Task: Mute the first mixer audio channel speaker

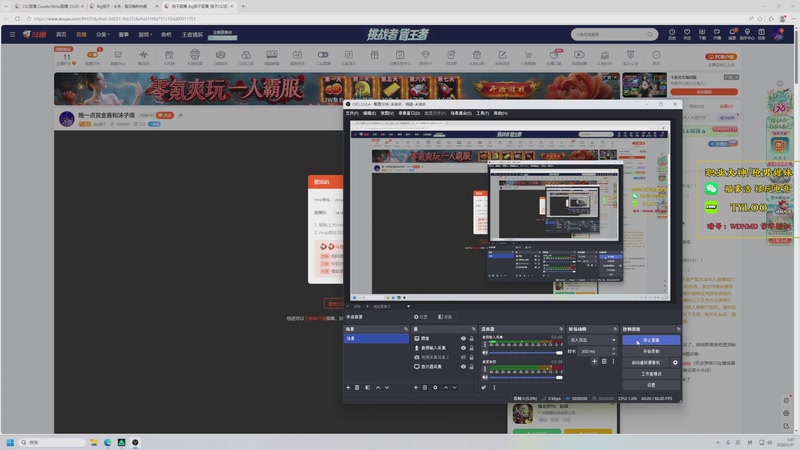Action: (485, 353)
